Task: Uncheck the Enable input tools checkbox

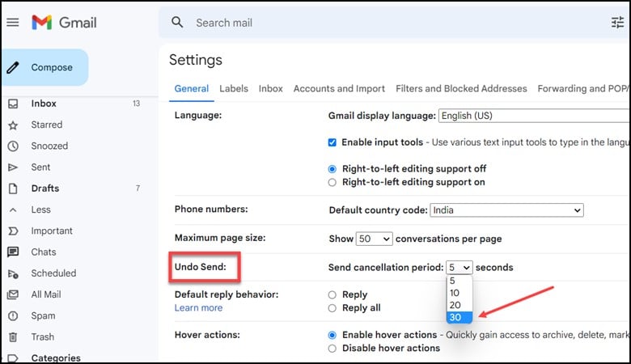Action: coord(332,142)
